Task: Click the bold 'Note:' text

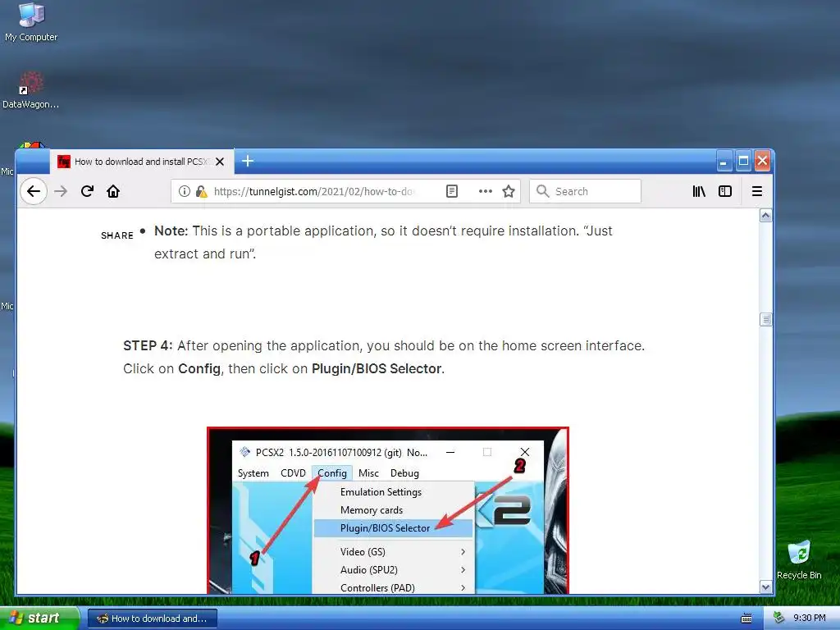Action: click(x=171, y=231)
